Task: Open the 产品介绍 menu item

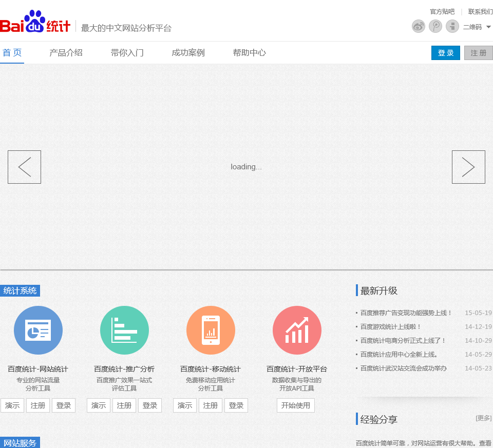Action: coord(66,52)
